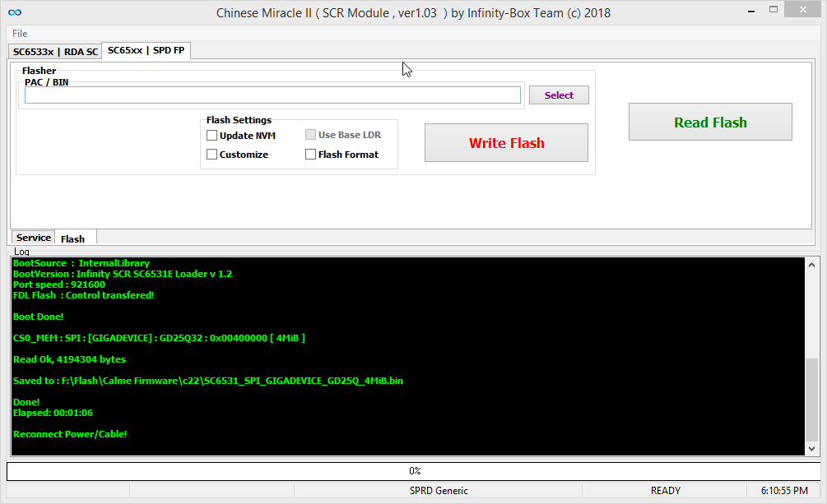Open the Flash bottom tab
The height and width of the screenshot is (504, 827).
click(73, 238)
